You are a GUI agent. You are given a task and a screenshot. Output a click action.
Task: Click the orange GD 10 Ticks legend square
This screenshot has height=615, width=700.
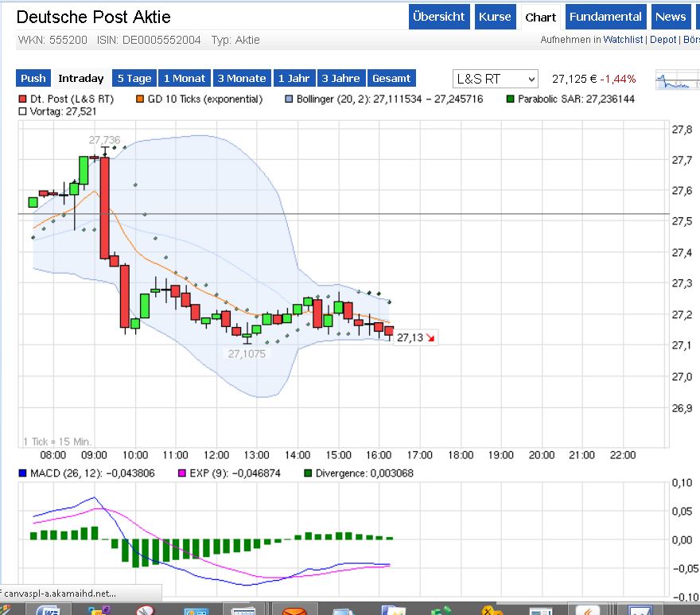tap(141, 99)
